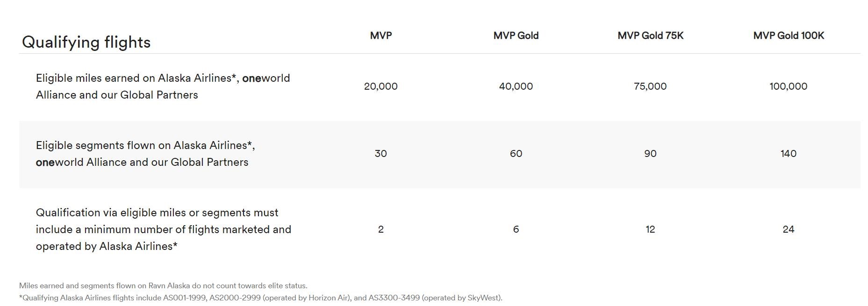The image size is (868, 306).
Task: Select the MVP Gold column header
Action: [516, 36]
